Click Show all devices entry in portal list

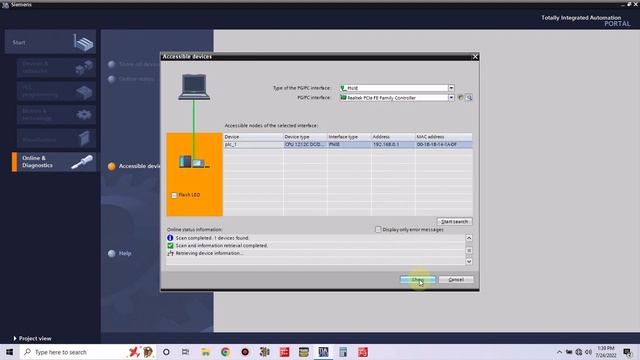tap(134, 64)
